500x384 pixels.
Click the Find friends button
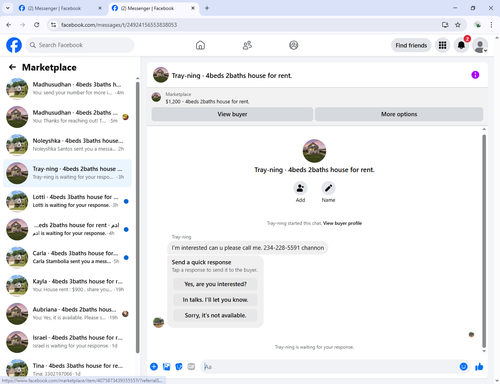click(411, 45)
